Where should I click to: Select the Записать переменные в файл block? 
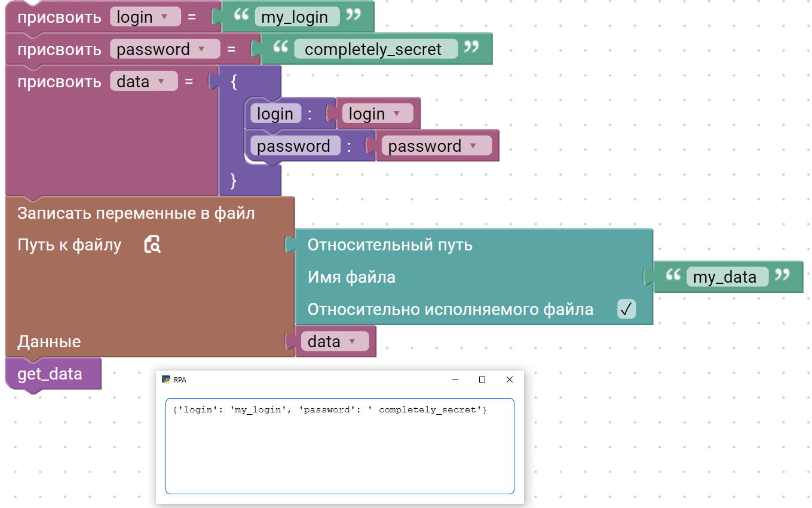pyautogui.click(x=136, y=213)
